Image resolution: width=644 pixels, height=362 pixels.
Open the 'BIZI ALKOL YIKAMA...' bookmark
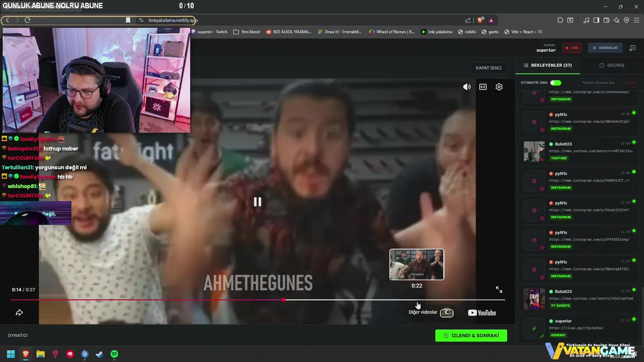point(289,32)
